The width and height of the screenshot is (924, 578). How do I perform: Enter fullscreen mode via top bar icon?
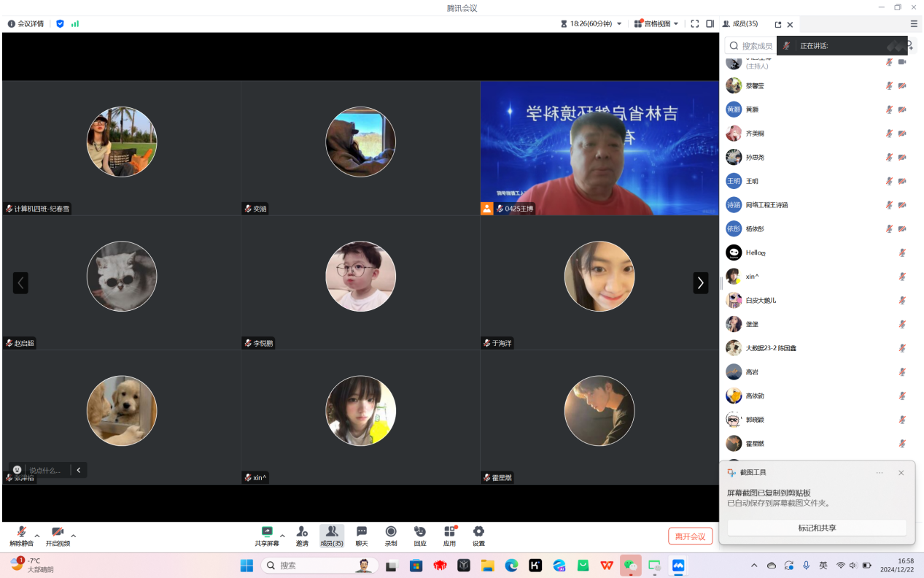[694, 24]
